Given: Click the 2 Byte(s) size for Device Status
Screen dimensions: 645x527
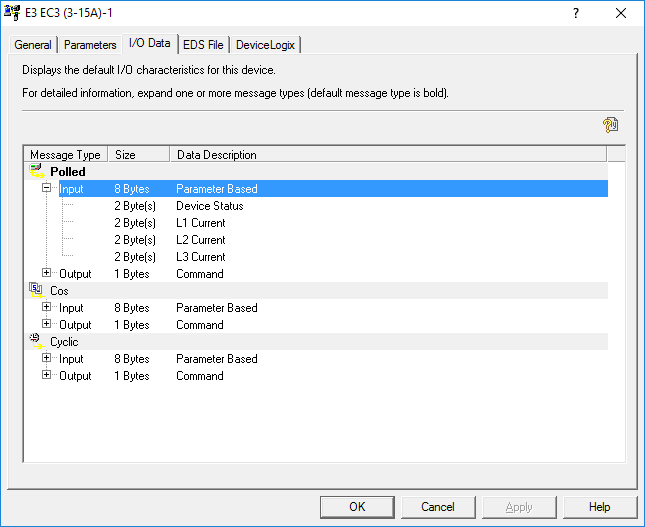Looking at the screenshot, I should [135, 206].
